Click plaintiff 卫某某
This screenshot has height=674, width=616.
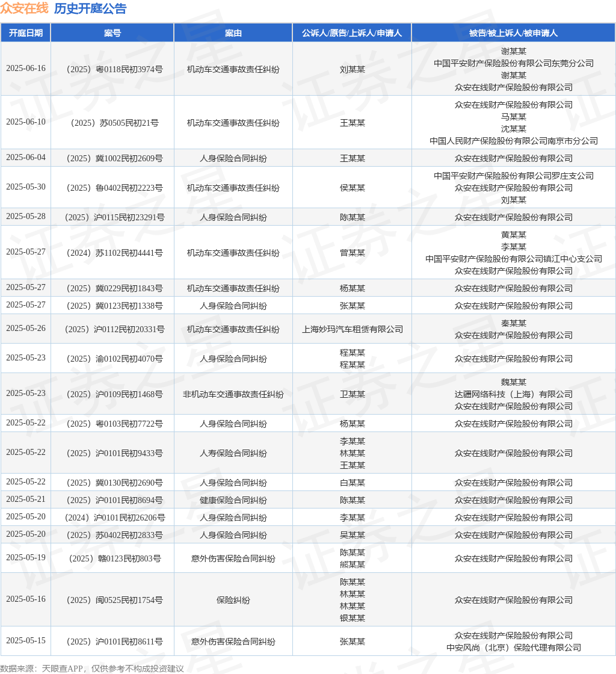point(353,394)
